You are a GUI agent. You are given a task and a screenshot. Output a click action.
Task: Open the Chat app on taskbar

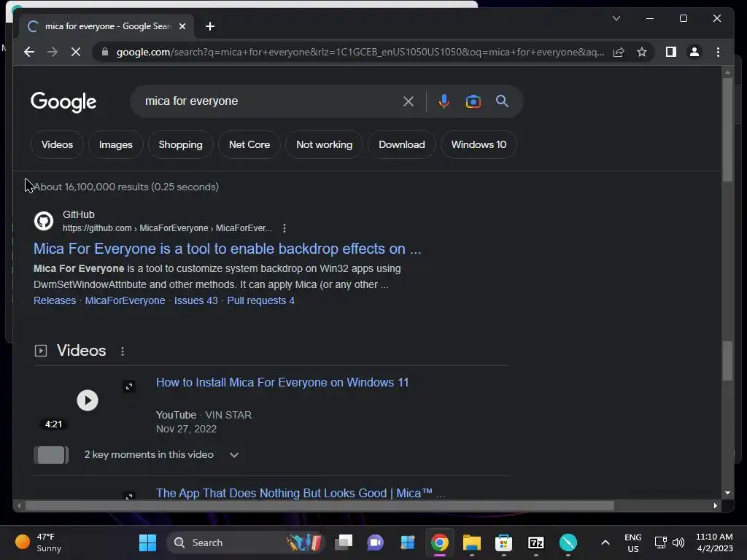[x=376, y=542]
